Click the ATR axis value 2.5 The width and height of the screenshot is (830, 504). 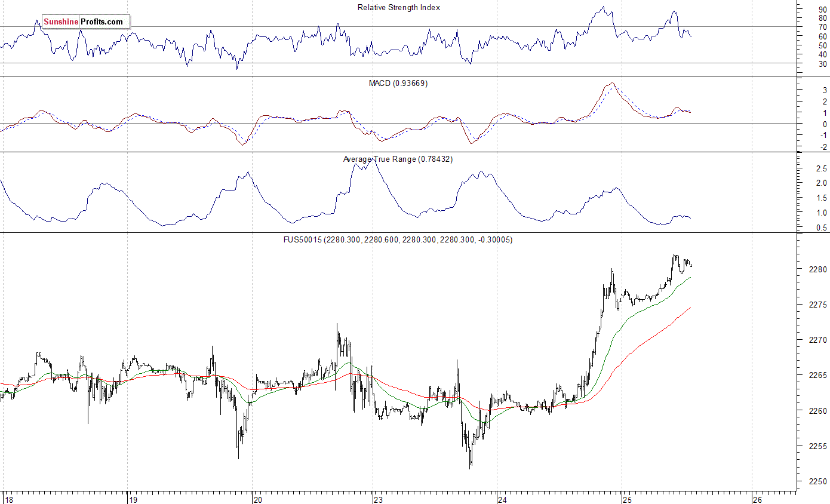click(x=820, y=168)
